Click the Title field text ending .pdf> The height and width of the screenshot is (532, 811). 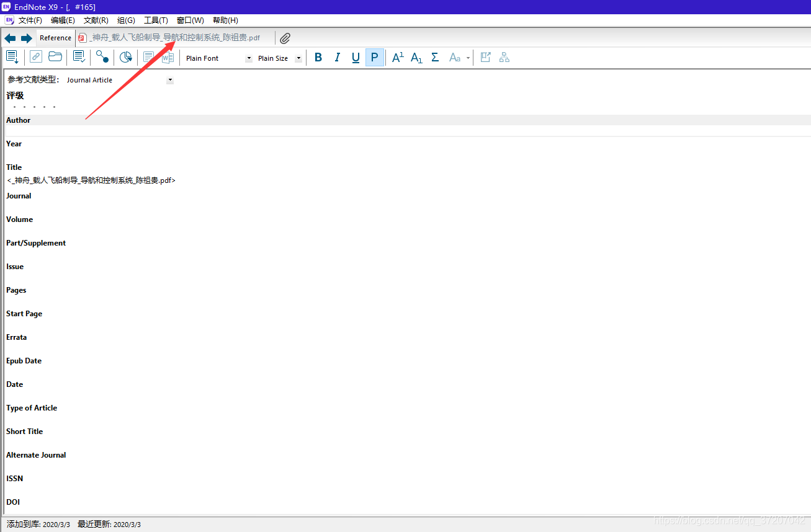click(91, 180)
